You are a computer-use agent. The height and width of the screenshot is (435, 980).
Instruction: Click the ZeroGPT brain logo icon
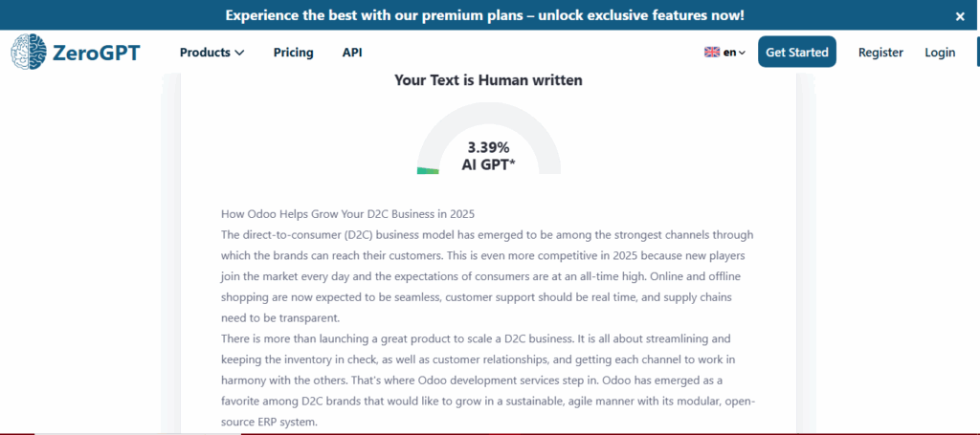tap(29, 52)
